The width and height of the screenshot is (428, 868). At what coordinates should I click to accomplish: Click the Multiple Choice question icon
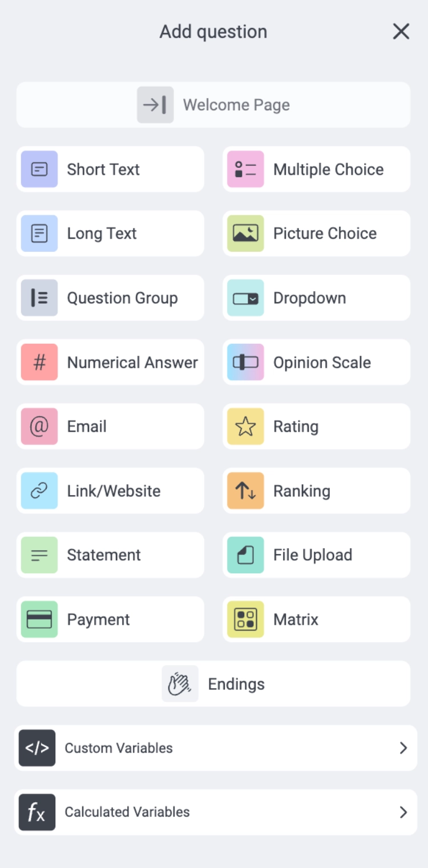pos(244,169)
